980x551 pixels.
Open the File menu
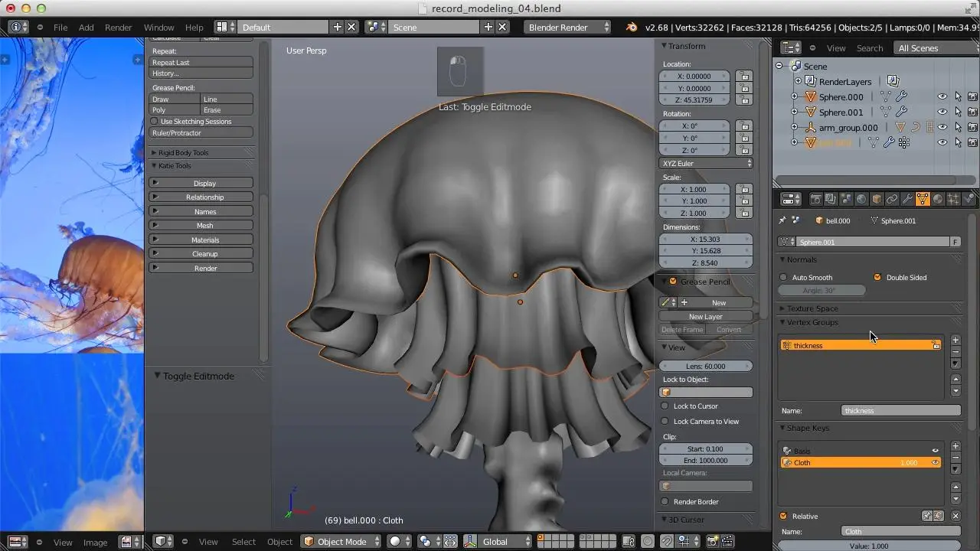pyautogui.click(x=60, y=27)
